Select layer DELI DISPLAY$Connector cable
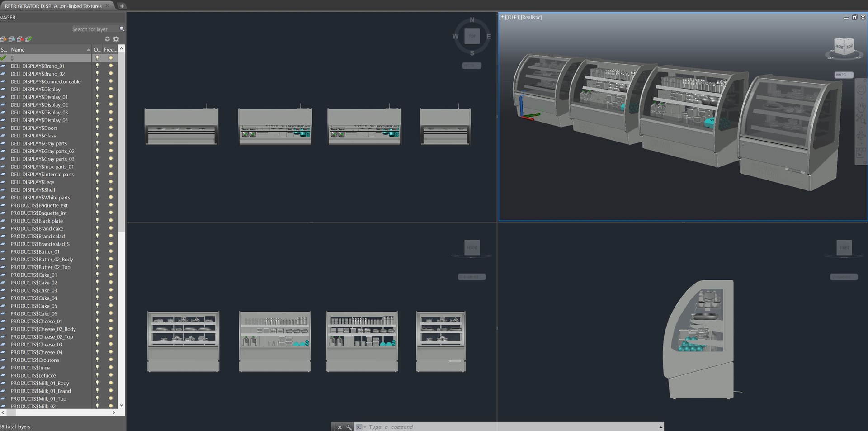 45,81
